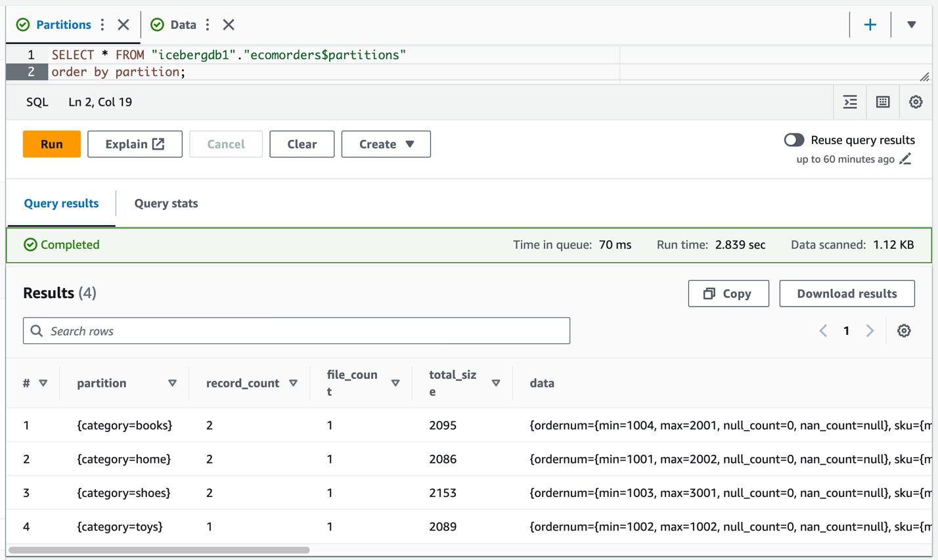Open the Data tab three-dot menu

(208, 25)
